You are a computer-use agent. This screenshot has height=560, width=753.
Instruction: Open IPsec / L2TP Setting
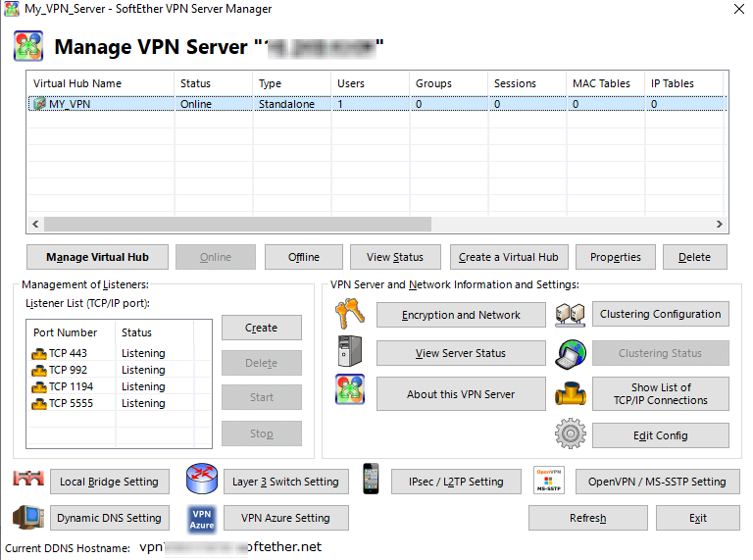456,482
